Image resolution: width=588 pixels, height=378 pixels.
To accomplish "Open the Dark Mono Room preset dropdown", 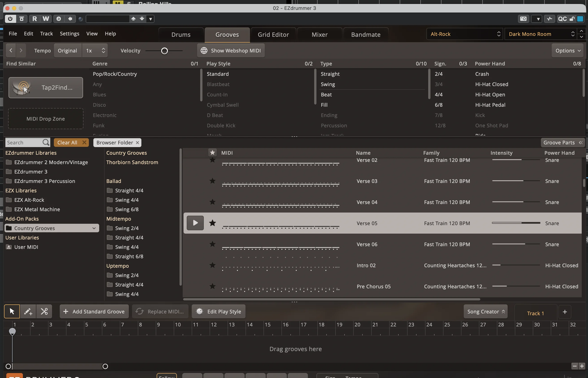I will tap(541, 34).
